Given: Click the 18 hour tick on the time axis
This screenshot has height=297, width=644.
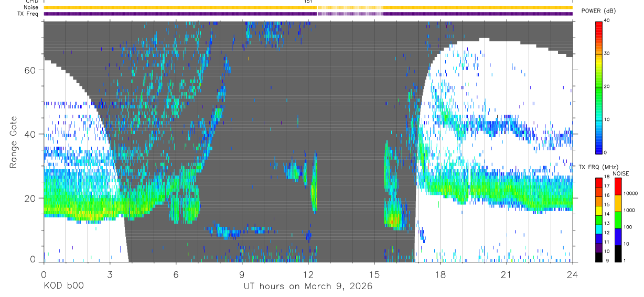Looking at the screenshot, I should 441,274.
